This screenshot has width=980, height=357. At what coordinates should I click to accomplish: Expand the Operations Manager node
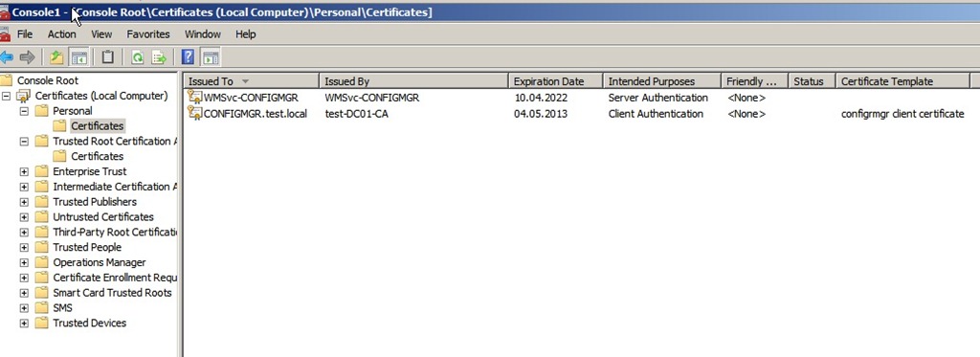(x=24, y=262)
